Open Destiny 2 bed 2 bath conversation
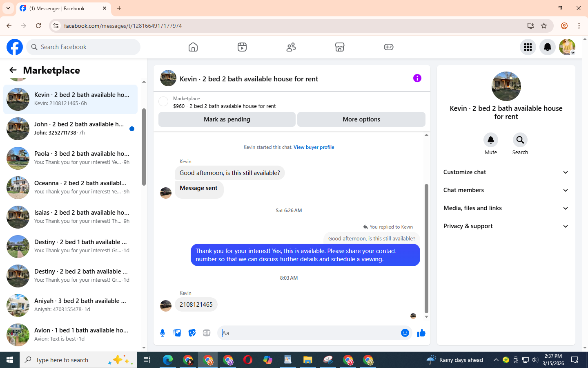 [70, 276]
